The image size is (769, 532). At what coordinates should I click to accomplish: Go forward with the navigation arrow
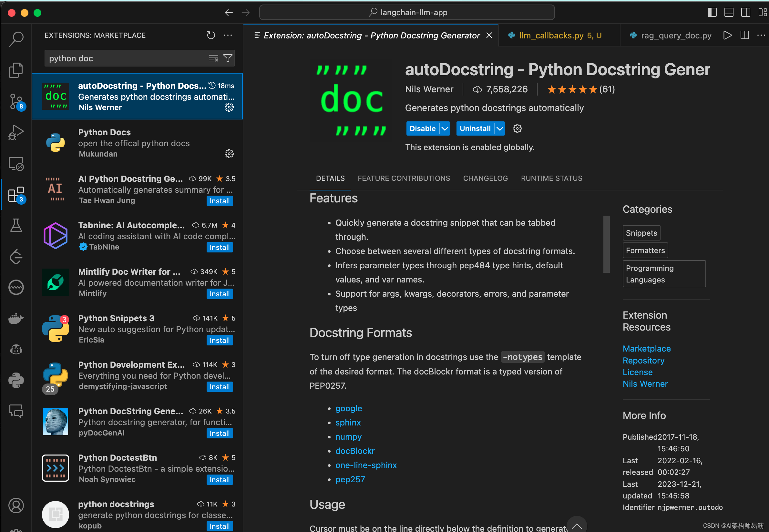246,13
